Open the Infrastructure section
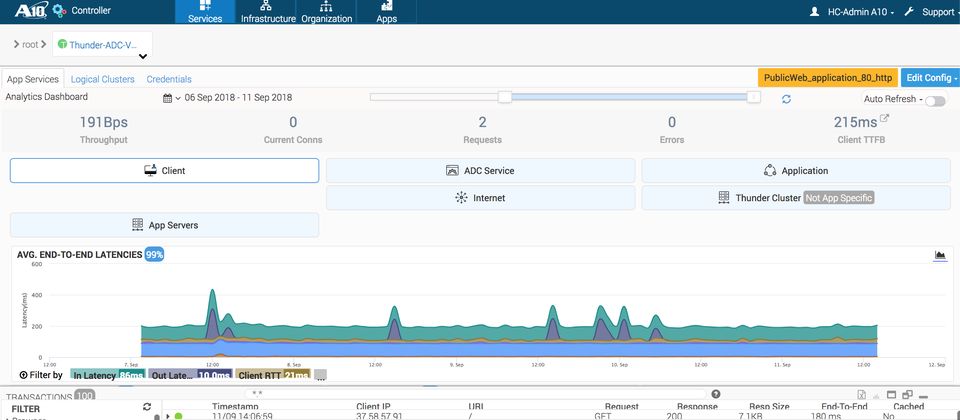This screenshot has height=420, width=960. pos(268,12)
